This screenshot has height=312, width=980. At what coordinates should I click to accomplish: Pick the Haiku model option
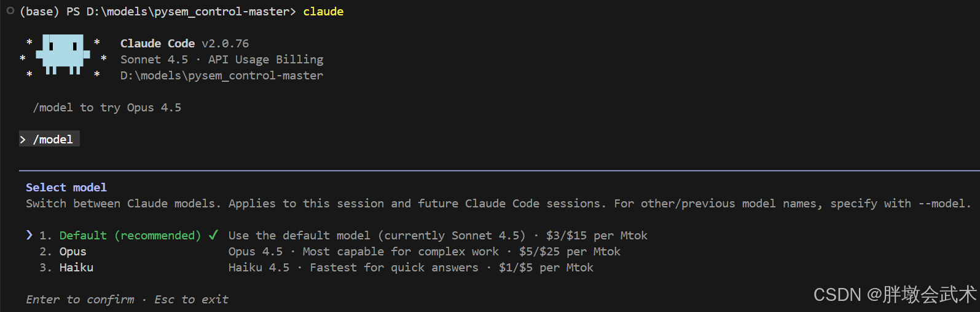[x=76, y=268]
